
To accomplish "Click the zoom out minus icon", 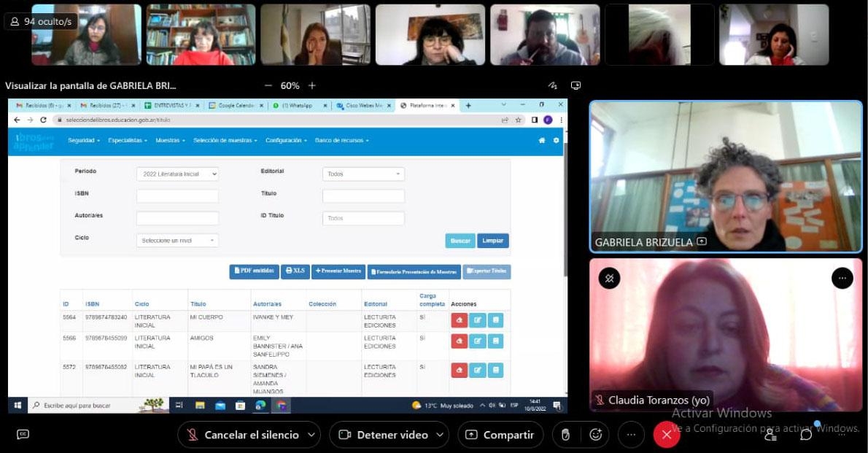I will click(268, 85).
